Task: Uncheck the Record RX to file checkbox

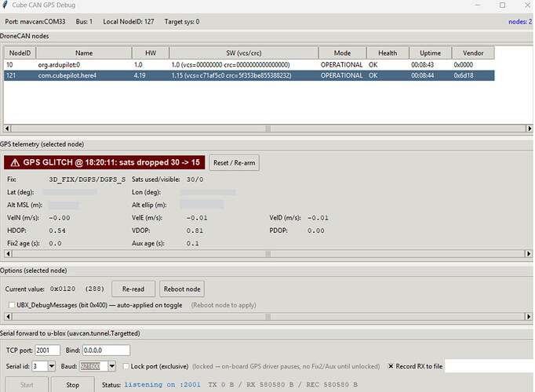Action: 391,366
